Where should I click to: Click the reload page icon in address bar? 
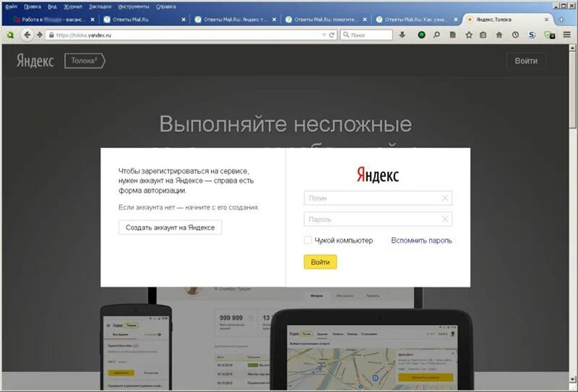(332, 35)
